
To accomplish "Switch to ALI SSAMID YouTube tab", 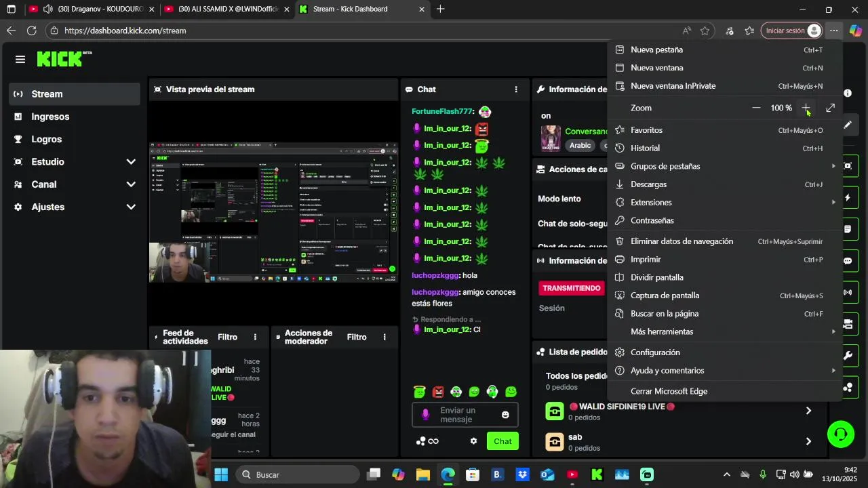I will (x=228, y=9).
